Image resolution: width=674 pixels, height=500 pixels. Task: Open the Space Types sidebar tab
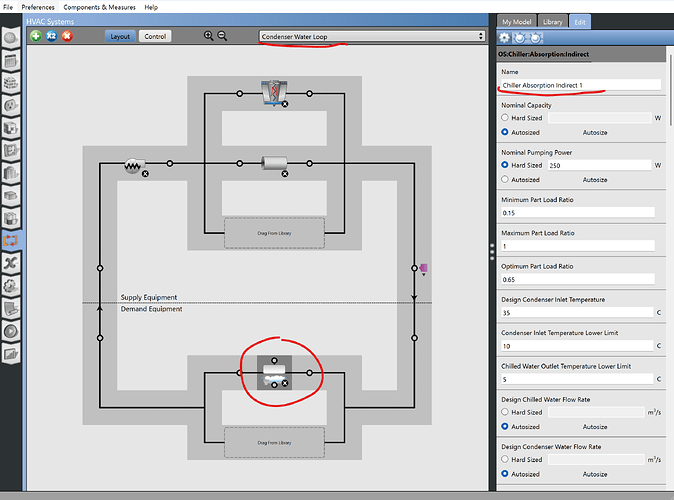click(11, 128)
